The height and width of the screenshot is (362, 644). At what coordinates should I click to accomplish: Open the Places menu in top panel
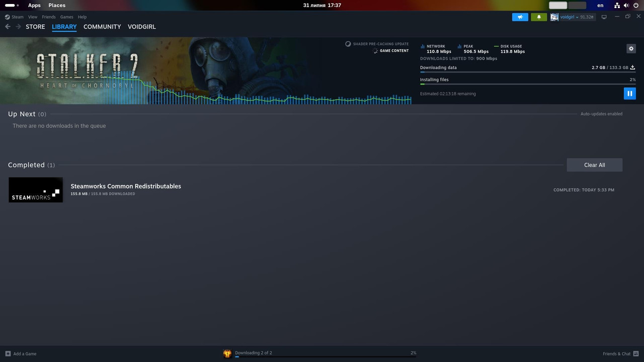(57, 5)
